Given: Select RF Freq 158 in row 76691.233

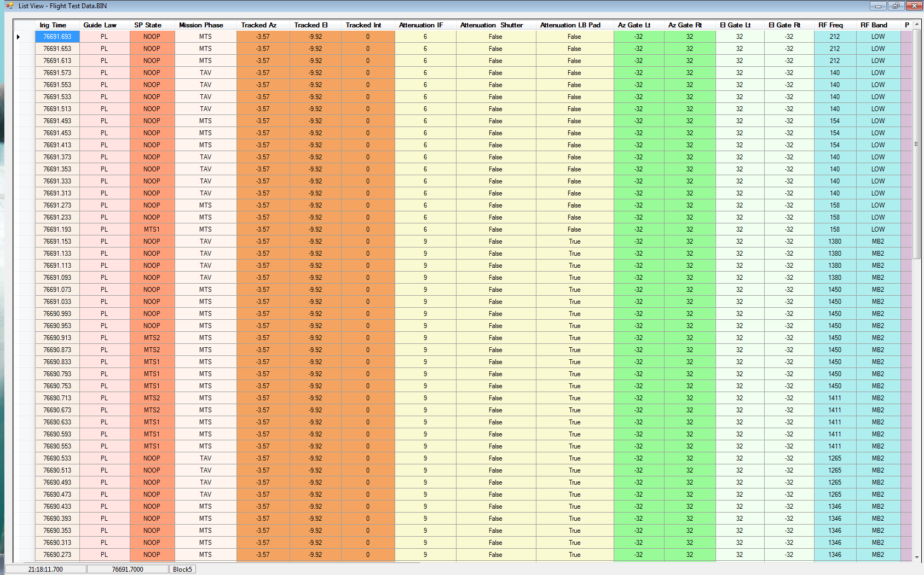Looking at the screenshot, I should (835, 217).
